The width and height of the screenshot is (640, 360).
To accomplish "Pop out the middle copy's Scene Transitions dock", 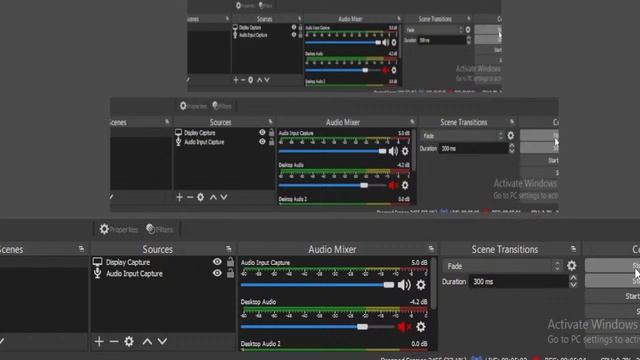I will click(512, 122).
